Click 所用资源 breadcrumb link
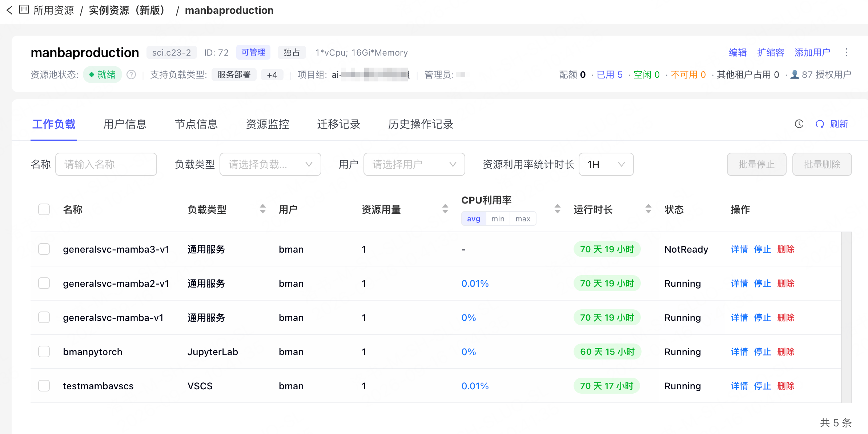The height and width of the screenshot is (434, 868). point(54,10)
